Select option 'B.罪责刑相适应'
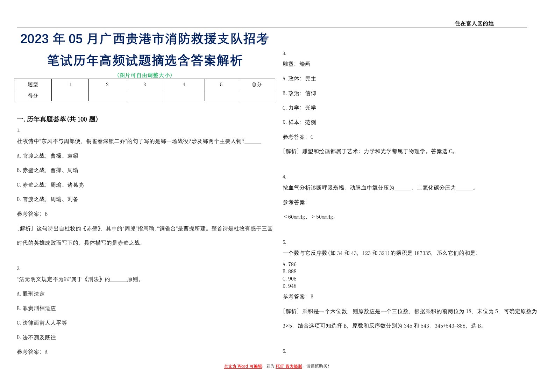Viewport: 555px width, 392px height. [36, 308]
